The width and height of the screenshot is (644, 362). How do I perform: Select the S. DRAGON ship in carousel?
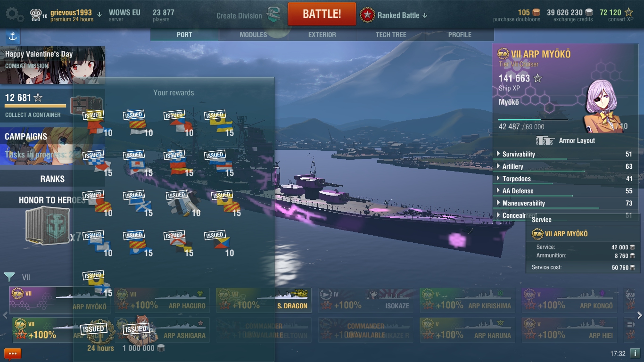(x=264, y=300)
